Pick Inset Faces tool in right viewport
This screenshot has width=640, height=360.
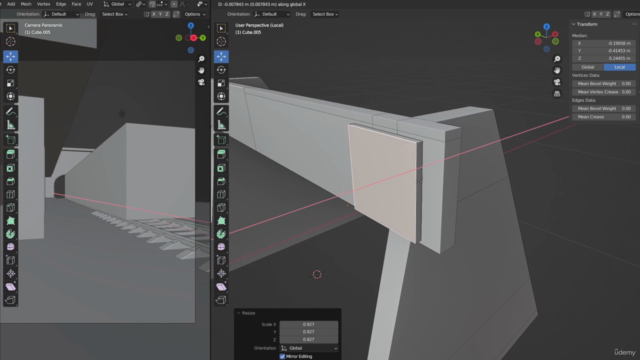coord(221,168)
